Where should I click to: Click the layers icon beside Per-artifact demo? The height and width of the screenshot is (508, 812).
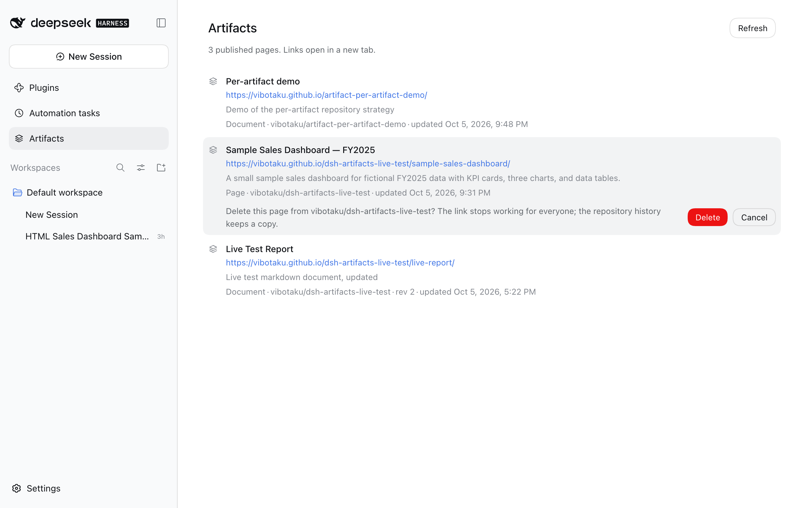(213, 81)
